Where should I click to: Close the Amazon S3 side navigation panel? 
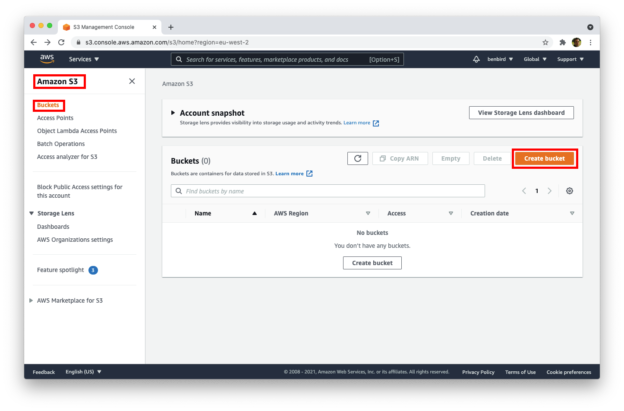click(132, 81)
